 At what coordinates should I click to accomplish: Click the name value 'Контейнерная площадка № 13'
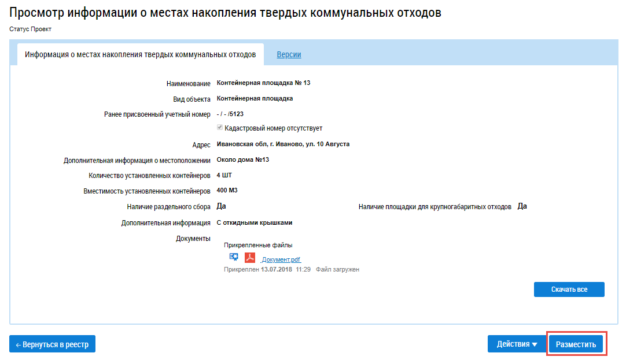[263, 83]
